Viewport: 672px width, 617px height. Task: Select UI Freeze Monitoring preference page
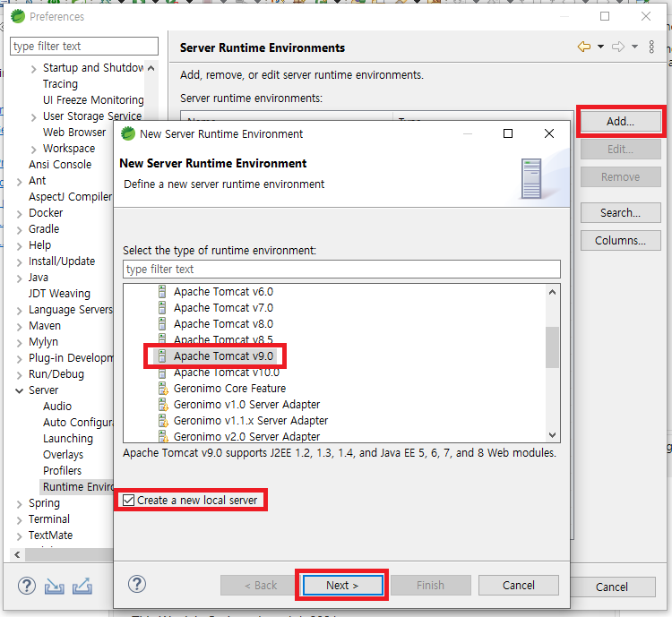tap(93, 99)
